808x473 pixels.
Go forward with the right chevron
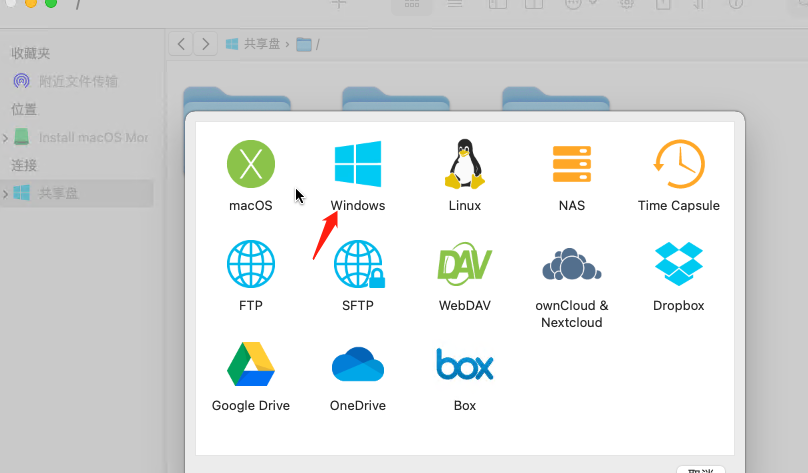206,44
